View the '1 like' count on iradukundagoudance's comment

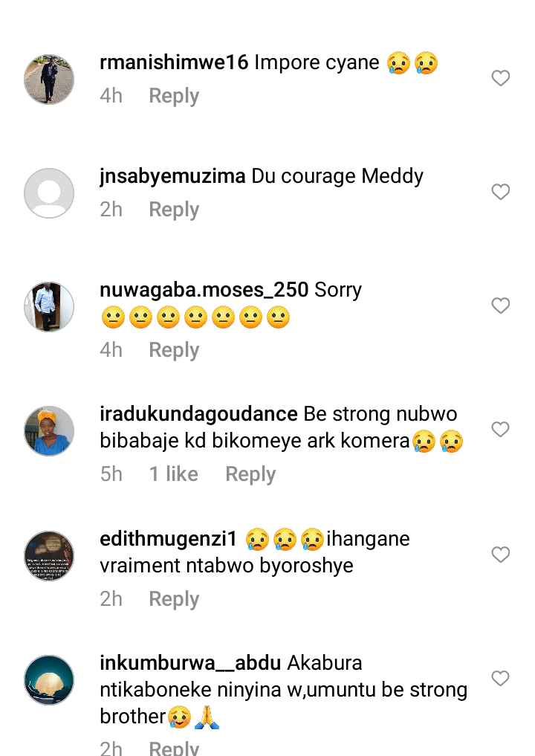point(174,474)
